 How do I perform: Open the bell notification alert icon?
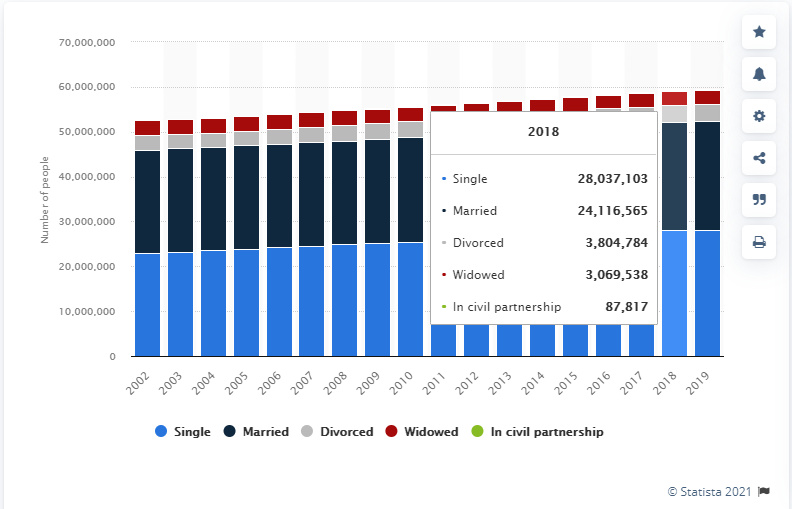pos(759,74)
